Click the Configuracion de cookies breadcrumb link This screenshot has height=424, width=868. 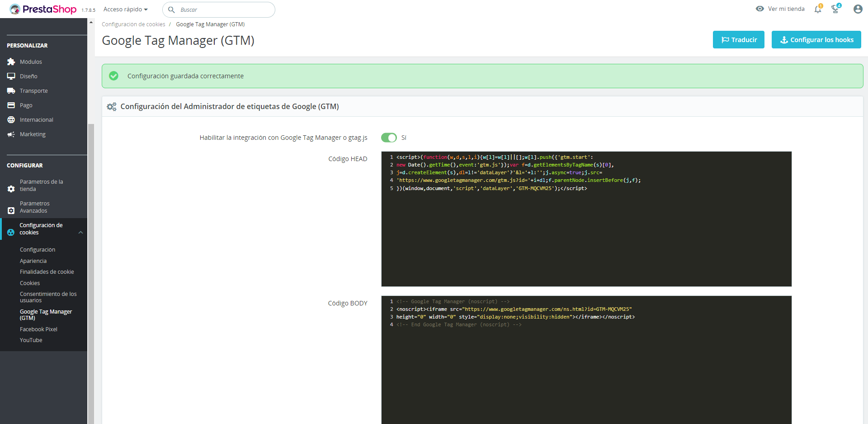point(133,24)
